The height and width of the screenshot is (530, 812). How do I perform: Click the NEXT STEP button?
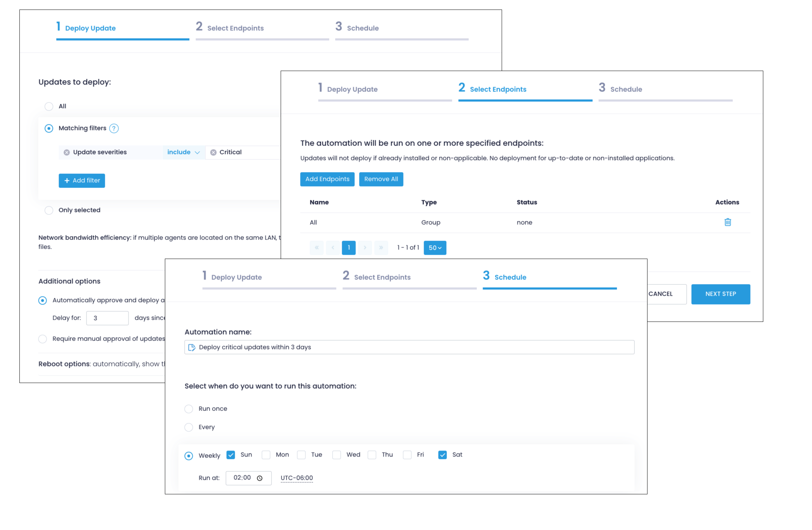720,294
